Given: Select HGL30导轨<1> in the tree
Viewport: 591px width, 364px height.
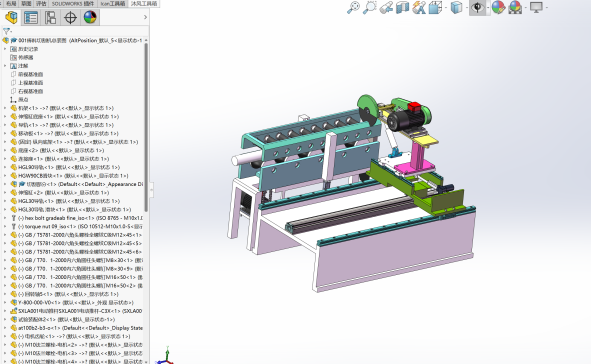Looking at the screenshot, I should click(x=69, y=201).
